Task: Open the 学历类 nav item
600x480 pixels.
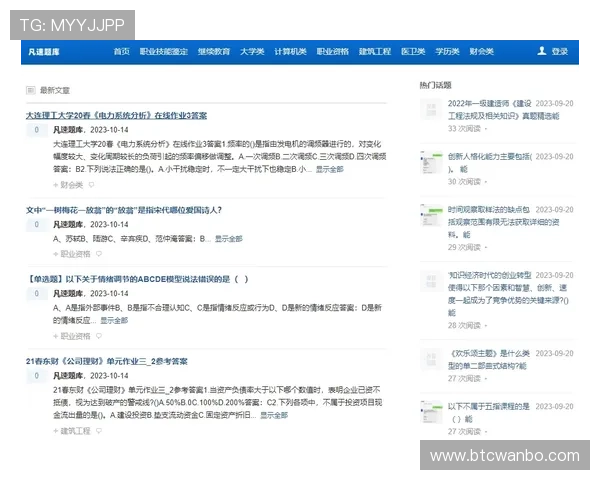Action: coord(447,51)
